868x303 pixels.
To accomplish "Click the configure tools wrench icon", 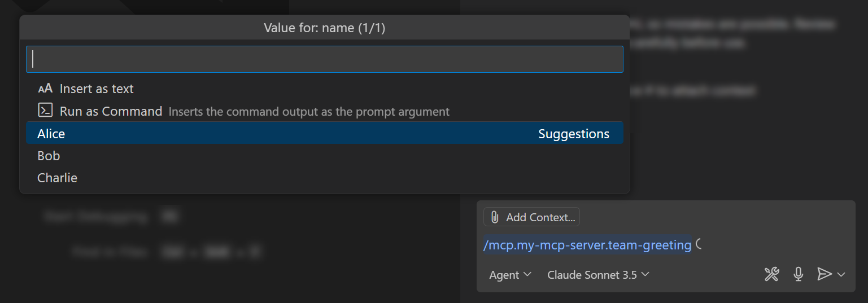I will [771, 274].
